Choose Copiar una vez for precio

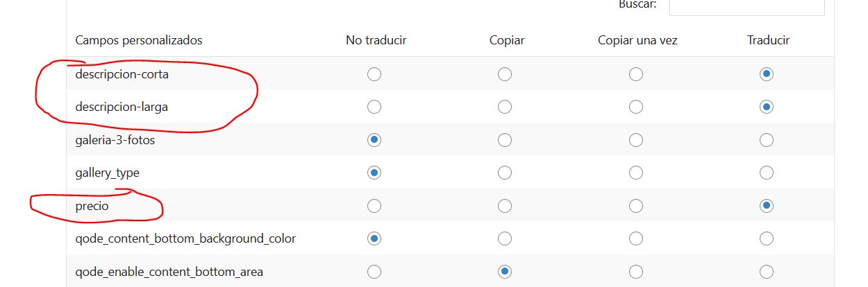(636, 206)
